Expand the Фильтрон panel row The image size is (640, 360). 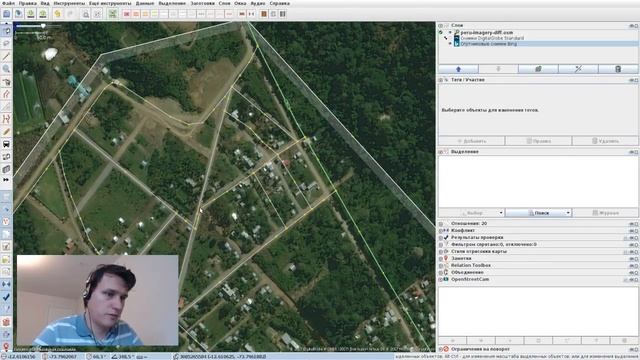pos(441,244)
